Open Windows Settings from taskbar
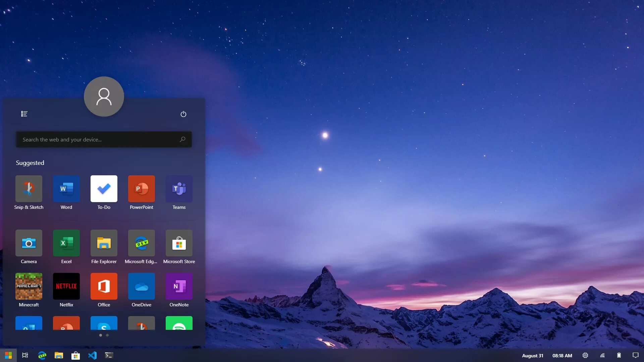Image resolution: width=644 pixels, height=362 pixels. tap(585, 355)
